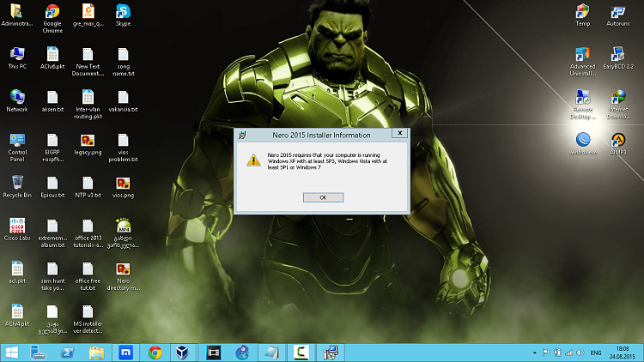644x362 pixels.
Task: Launch PowerShell from the taskbar
Action: point(67,353)
